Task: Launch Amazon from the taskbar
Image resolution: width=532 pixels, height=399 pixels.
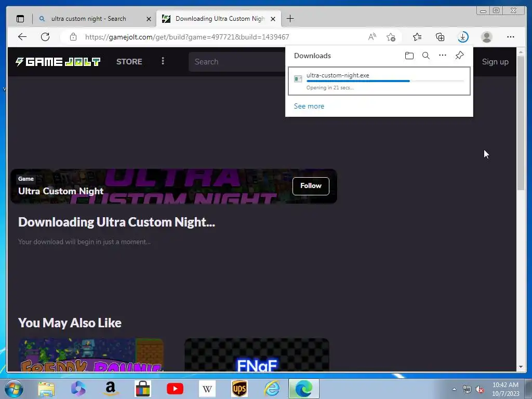Action: click(111, 389)
